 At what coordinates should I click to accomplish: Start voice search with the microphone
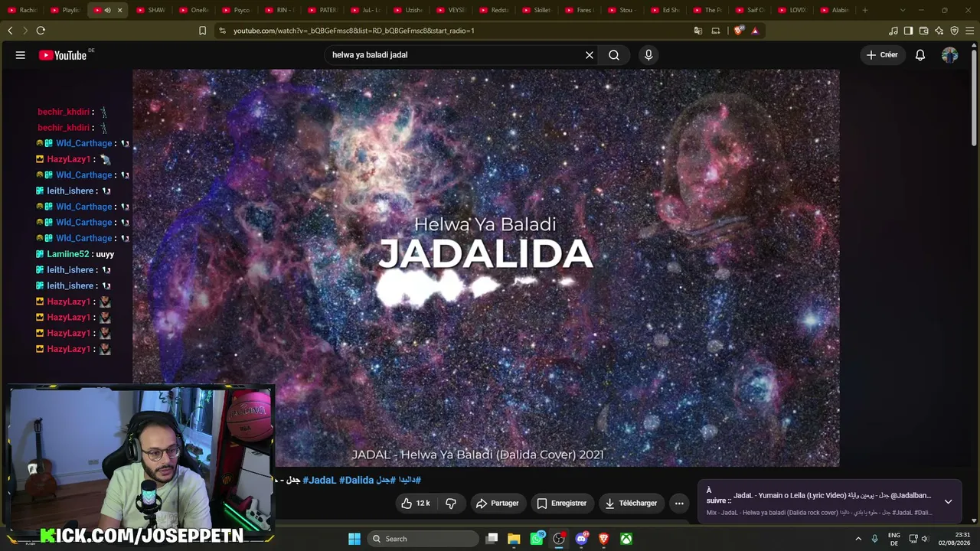tap(648, 55)
